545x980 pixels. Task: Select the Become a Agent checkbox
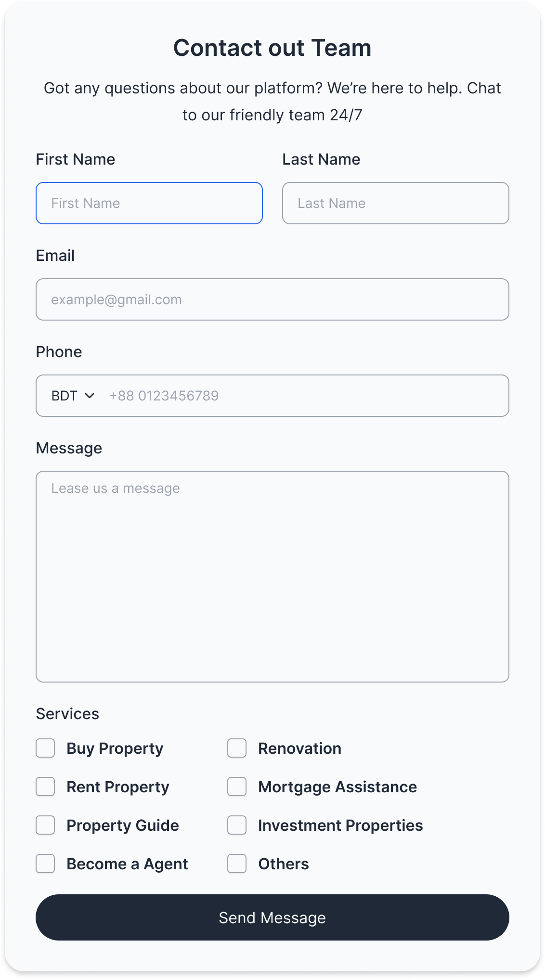pos(45,864)
